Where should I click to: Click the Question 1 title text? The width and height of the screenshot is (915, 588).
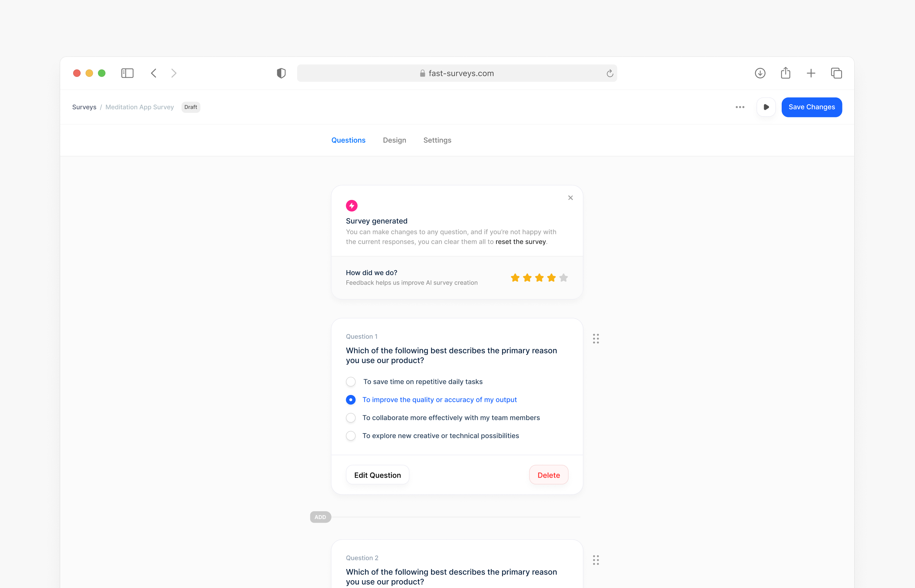coord(451,355)
